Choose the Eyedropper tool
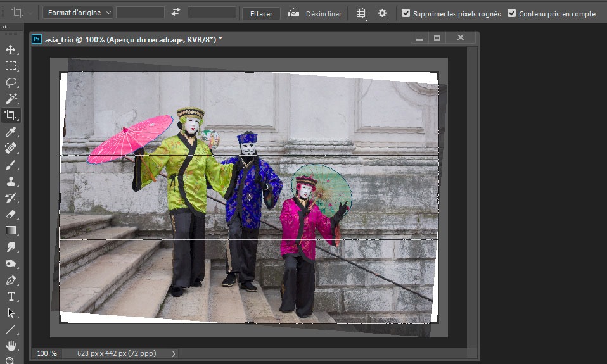The width and height of the screenshot is (607, 364). (11, 132)
